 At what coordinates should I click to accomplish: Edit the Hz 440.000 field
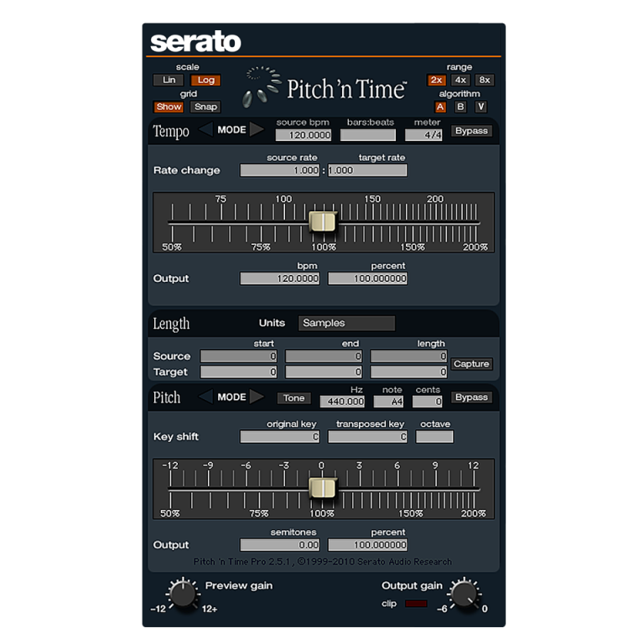342,402
